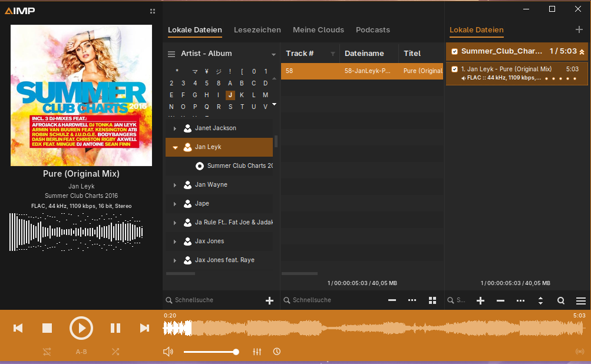Viewport: 591px width, 364px height.
Task: Remove tracks with playlist minus icon
Action: tap(500, 301)
